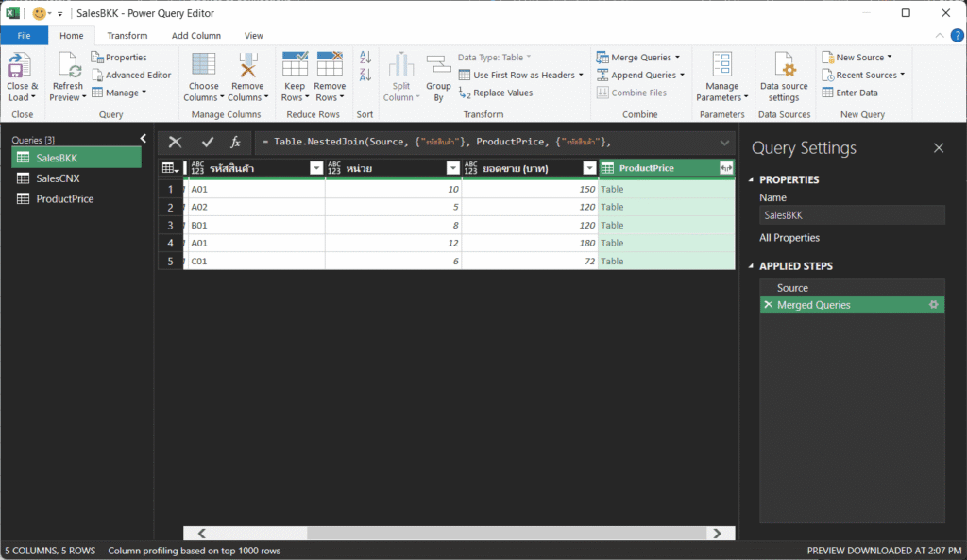Click the Close & Load icon

(x=21, y=65)
